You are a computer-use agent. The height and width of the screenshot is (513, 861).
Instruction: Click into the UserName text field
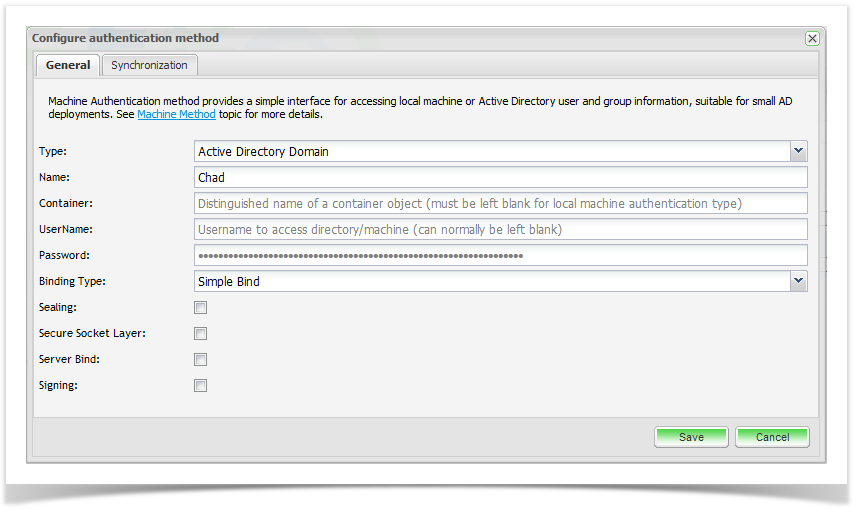[x=500, y=230]
